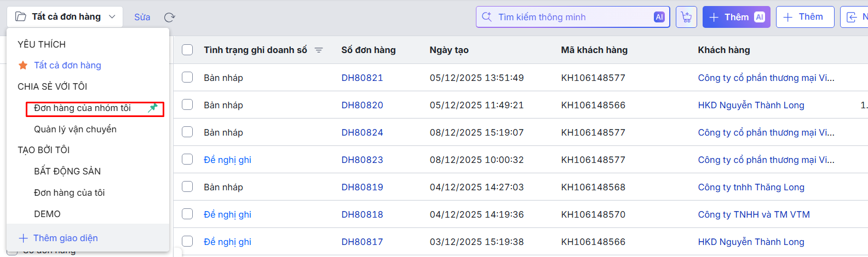Unpin the Đơn hàng của nhóm tôi view
This screenshot has width=868, height=257.
[x=153, y=108]
